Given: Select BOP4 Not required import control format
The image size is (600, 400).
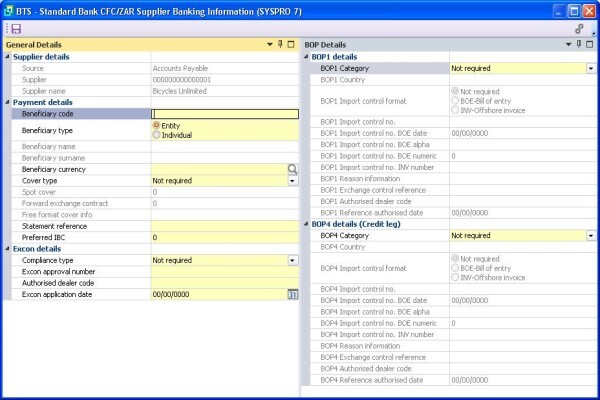Looking at the screenshot, I should [455, 258].
